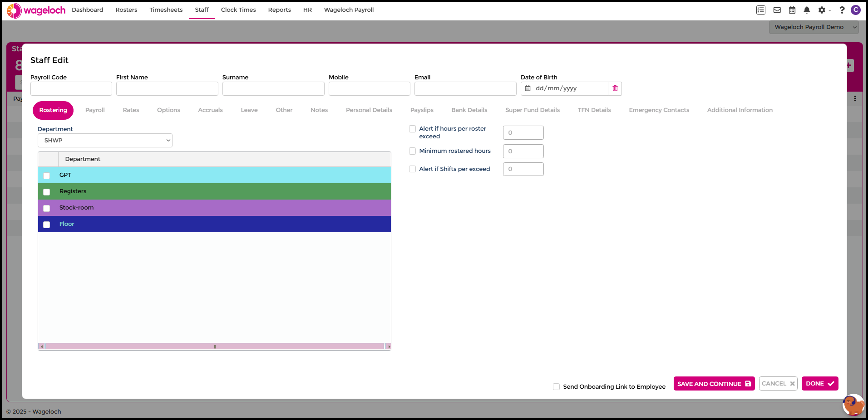Screen dimensions: 868x420
Task: Enable Send Onboarding Link to Employee
Action: [x=556, y=386]
